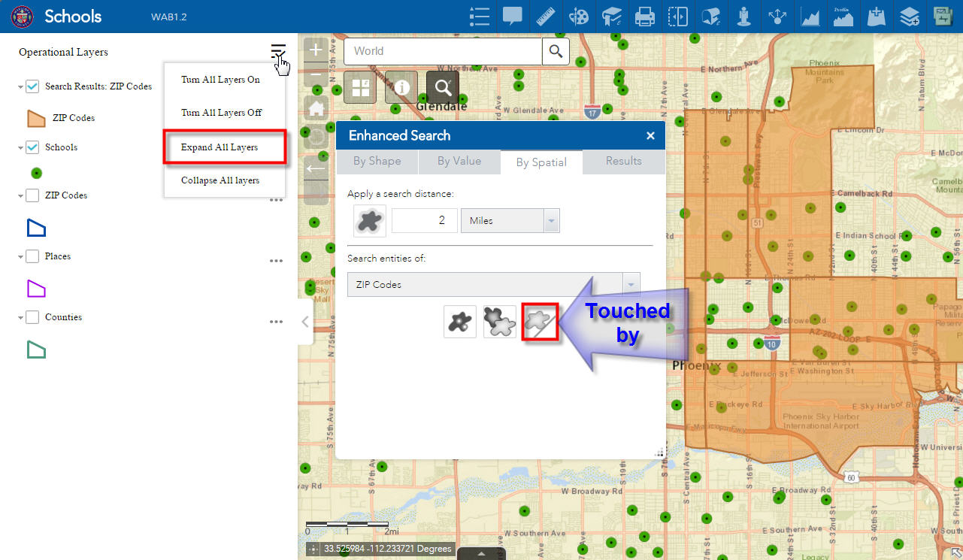The image size is (963, 560).
Task: Open the ZIP Codes layer ellipsis menu
Action: click(277, 200)
